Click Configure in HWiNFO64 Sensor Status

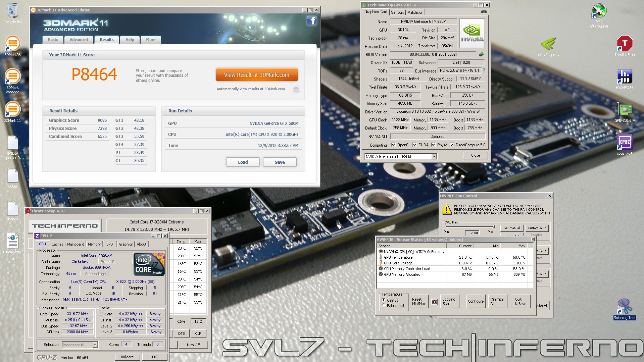tap(476, 301)
